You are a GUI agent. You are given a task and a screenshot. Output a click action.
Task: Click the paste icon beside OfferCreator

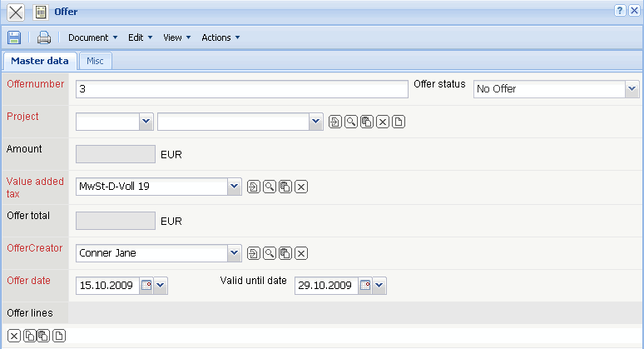coord(285,253)
